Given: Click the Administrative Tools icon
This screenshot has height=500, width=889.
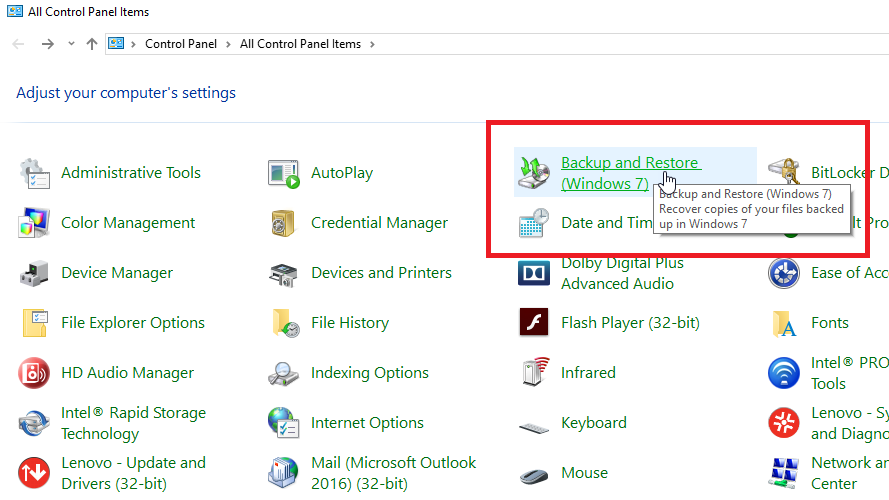Looking at the screenshot, I should point(34,173).
